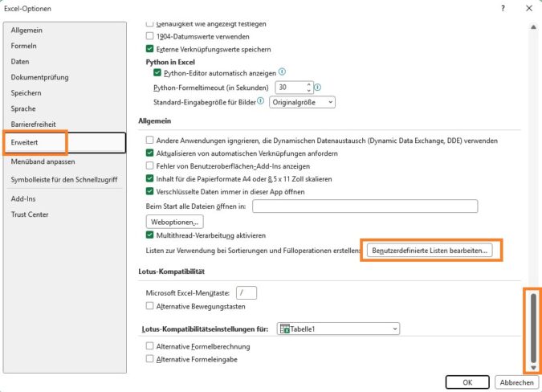The image size is (542, 392).
Task: Expand the Lotus-Kompatibilitätseinstellungen Tabelle1 dropdown
Action: point(394,329)
